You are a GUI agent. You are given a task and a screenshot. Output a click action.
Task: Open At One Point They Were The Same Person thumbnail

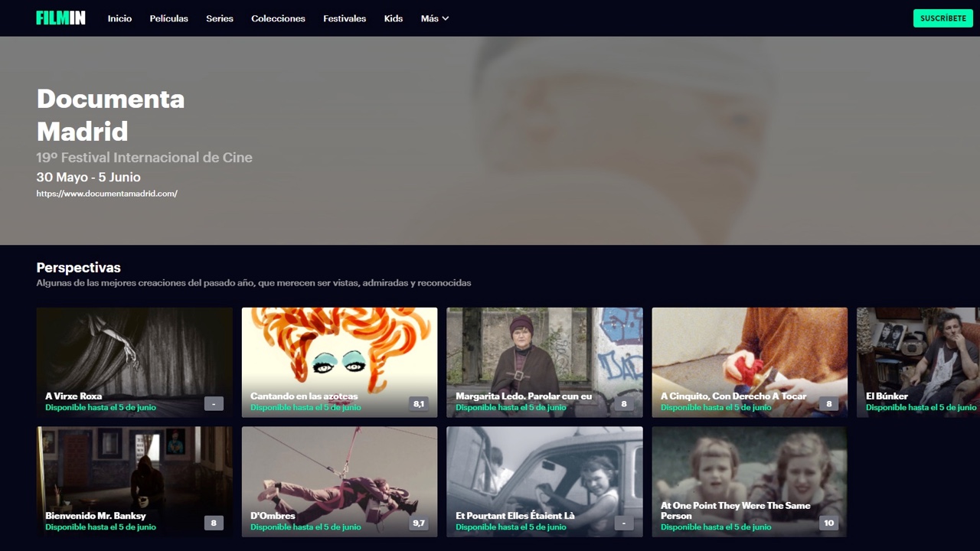click(x=750, y=482)
